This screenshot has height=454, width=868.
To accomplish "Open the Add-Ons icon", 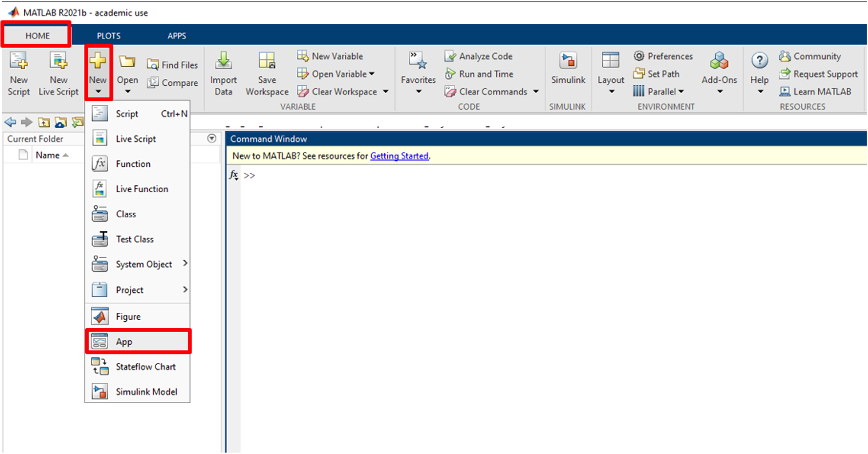I will (719, 61).
